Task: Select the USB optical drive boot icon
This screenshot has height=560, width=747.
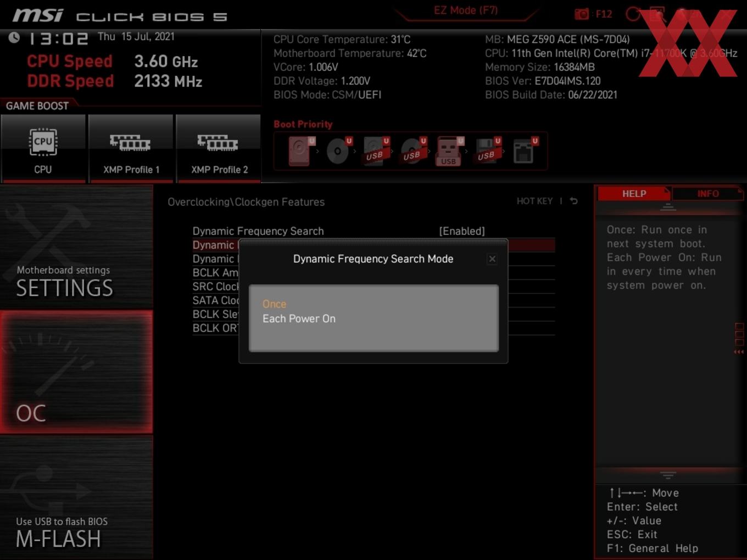Action: tap(413, 150)
